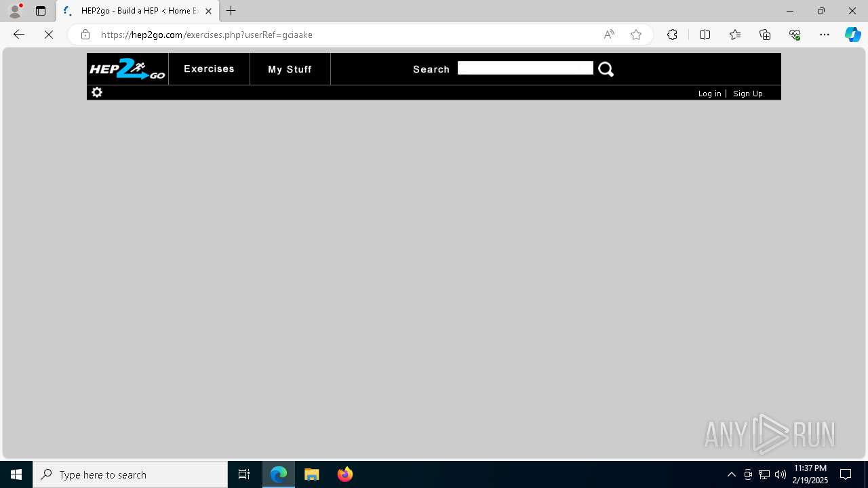Viewport: 868px width, 488px height.
Task: Show hidden tray icons
Action: coord(731,474)
